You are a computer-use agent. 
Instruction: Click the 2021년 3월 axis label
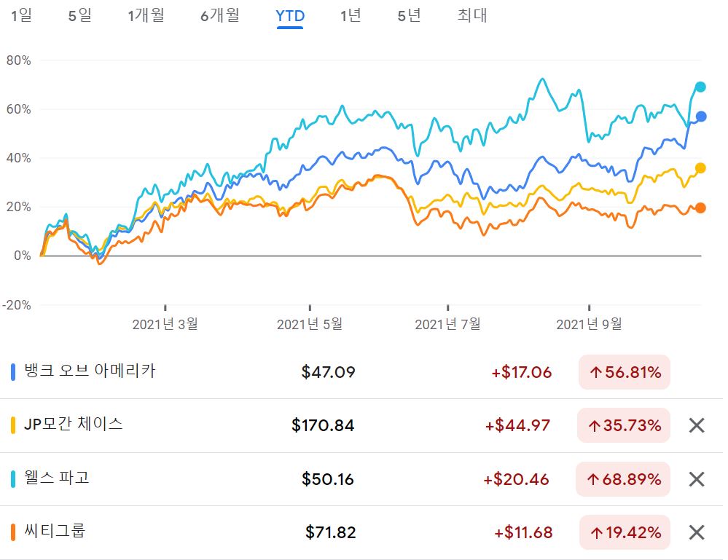point(165,324)
